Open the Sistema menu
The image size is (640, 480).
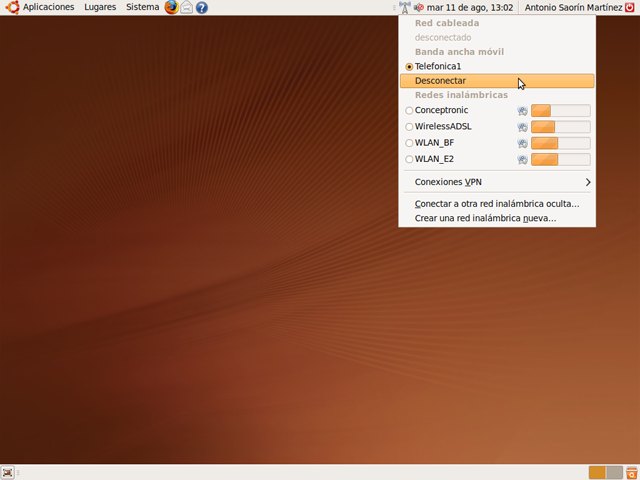click(x=142, y=7)
